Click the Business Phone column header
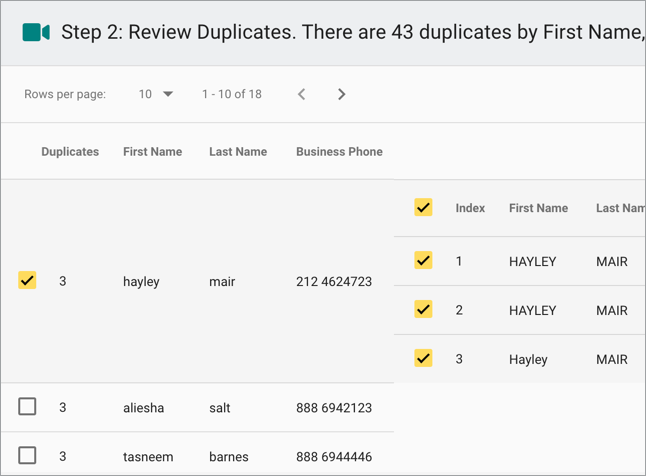This screenshot has width=646, height=476. pos(339,152)
